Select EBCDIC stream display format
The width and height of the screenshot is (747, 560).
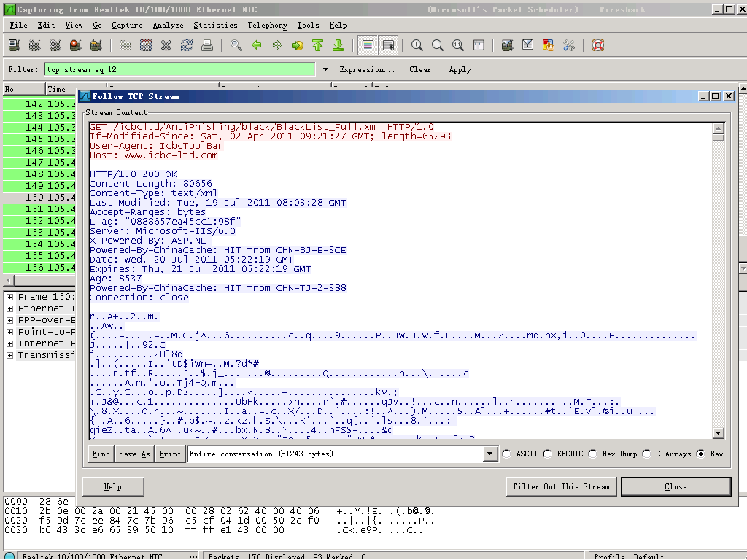(547, 454)
